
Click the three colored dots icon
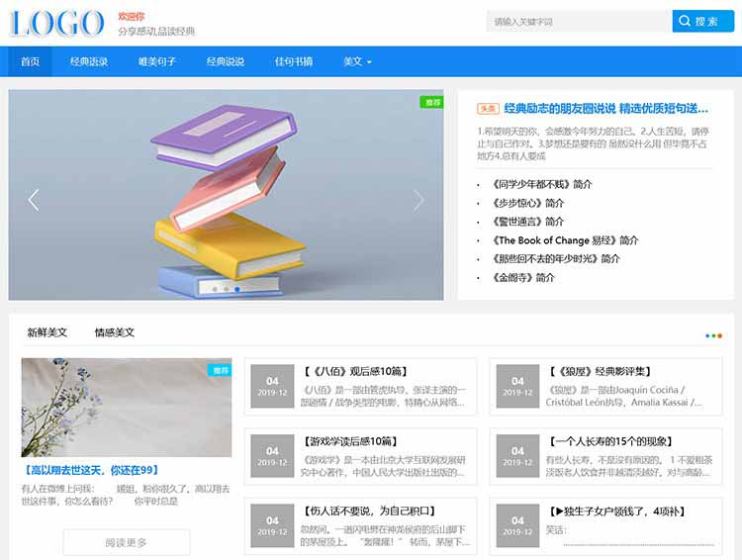pyautogui.click(x=713, y=335)
